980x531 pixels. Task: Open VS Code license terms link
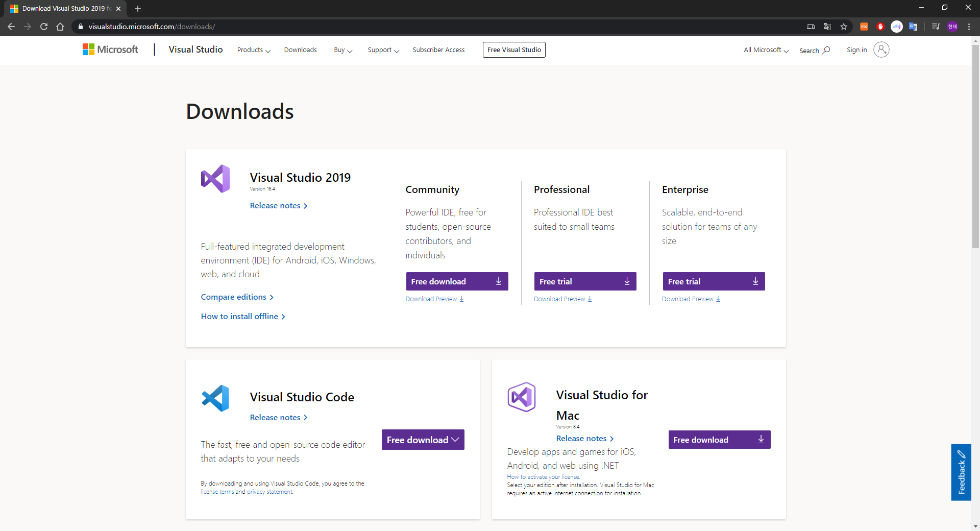[x=217, y=492]
